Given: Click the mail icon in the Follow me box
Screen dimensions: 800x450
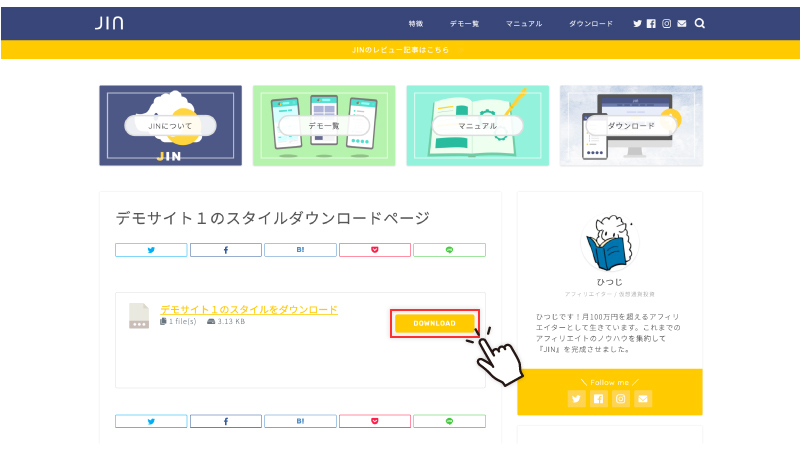Looking at the screenshot, I should pos(643,399).
